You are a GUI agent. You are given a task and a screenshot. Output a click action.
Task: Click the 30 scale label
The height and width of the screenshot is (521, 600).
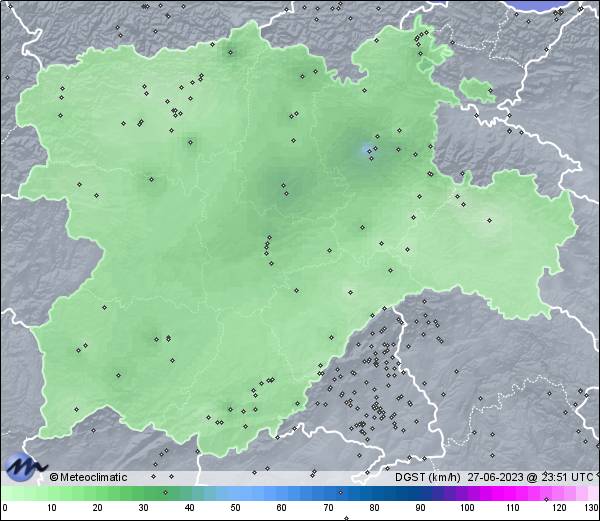tap(143, 508)
